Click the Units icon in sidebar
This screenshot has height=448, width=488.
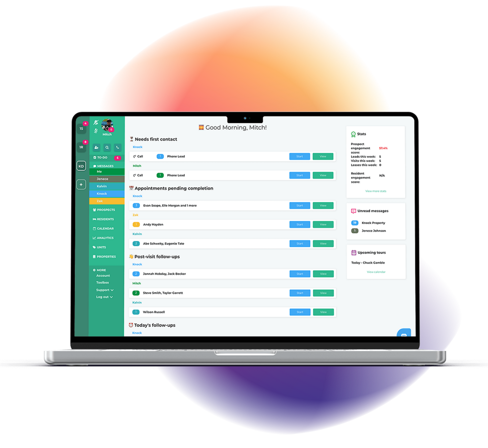[x=94, y=247]
